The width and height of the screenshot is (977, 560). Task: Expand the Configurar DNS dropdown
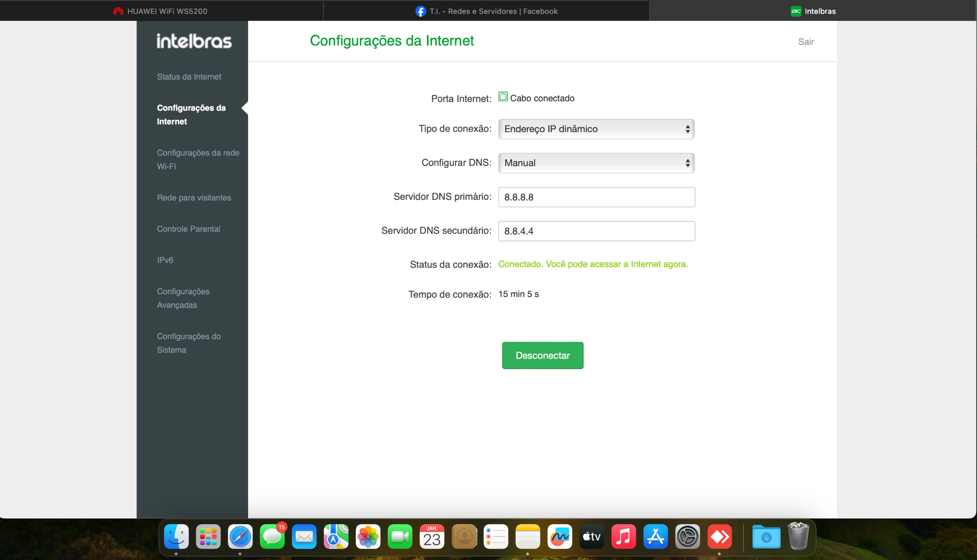[596, 163]
